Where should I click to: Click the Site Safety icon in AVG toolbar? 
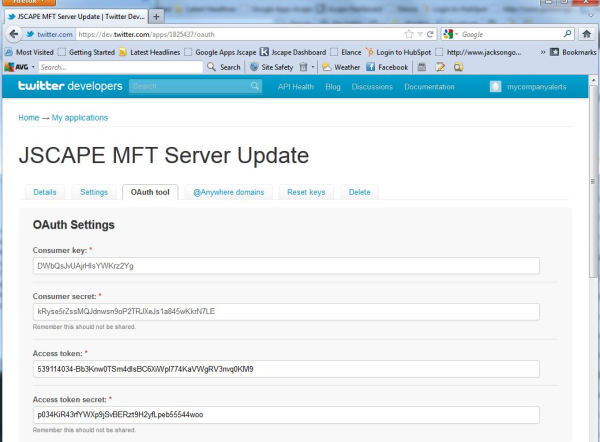coord(254,67)
